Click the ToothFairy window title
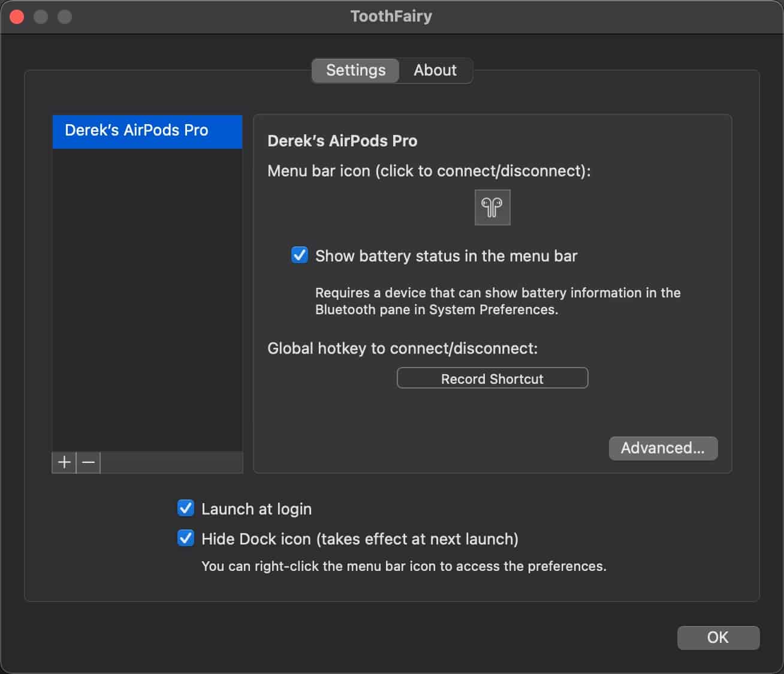This screenshot has height=674, width=784. (391, 16)
